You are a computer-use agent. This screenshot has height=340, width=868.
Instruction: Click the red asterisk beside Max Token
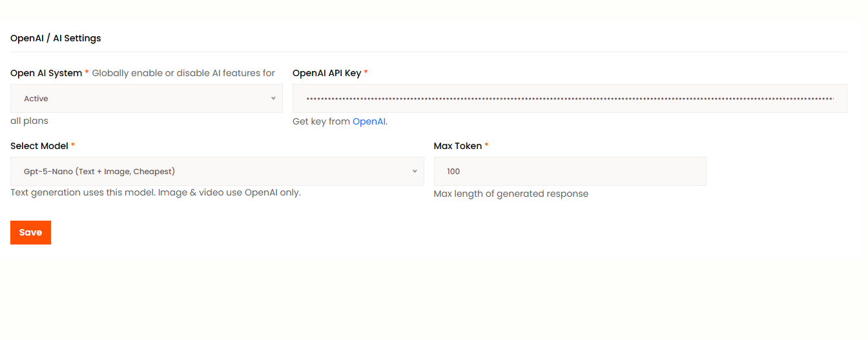[487, 146]
